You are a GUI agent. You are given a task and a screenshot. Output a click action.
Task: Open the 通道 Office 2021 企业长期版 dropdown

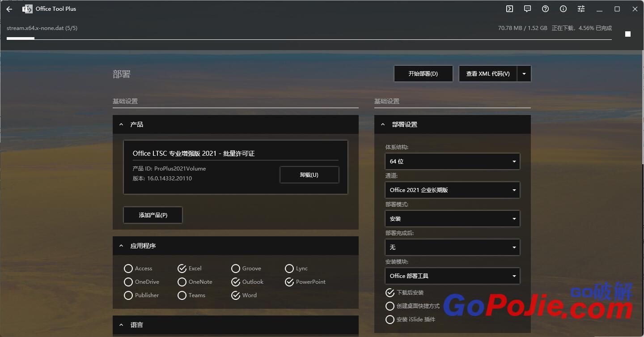[452, 190]
